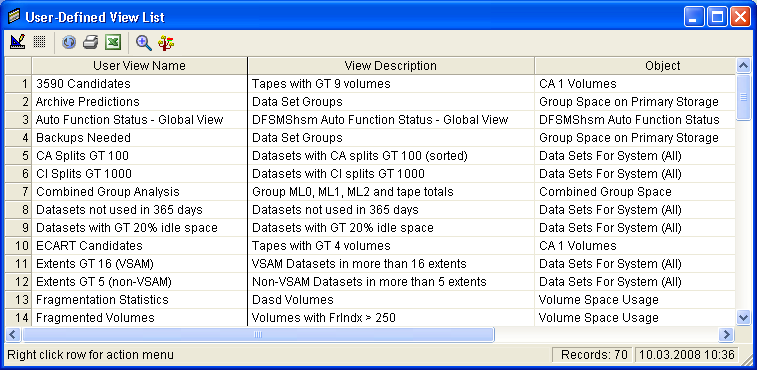Select row header number 14
The image size is (757, 370).
pos(18,318)
